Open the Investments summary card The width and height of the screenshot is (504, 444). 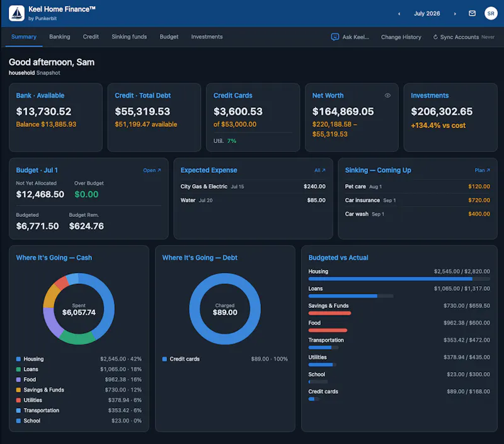point(450,117)
